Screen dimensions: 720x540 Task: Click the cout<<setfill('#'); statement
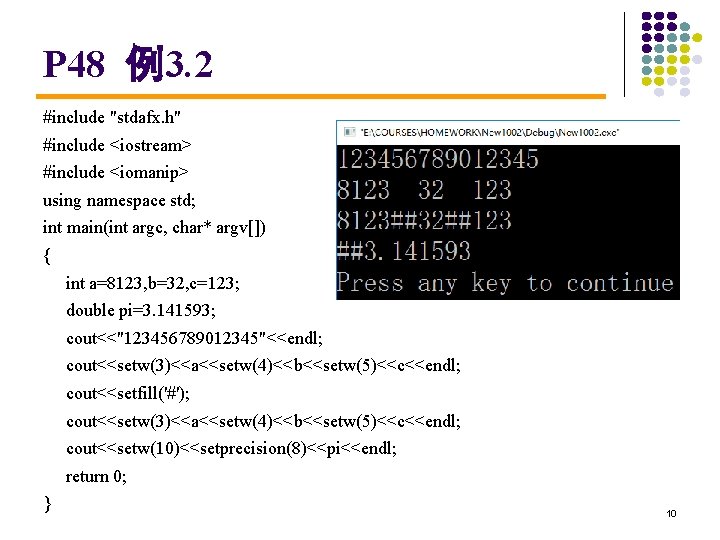coord(128,394)
